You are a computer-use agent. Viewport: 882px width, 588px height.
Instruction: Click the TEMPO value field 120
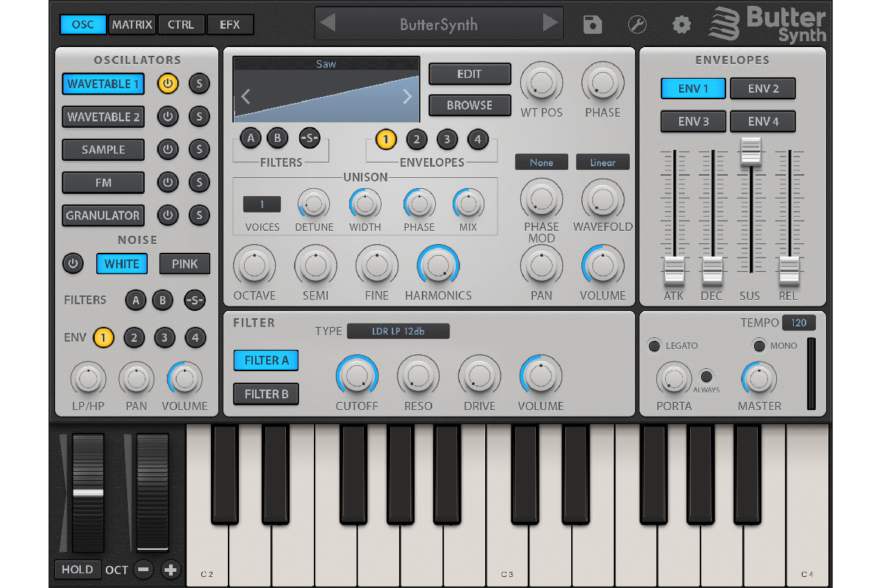(x=799, y=323)
